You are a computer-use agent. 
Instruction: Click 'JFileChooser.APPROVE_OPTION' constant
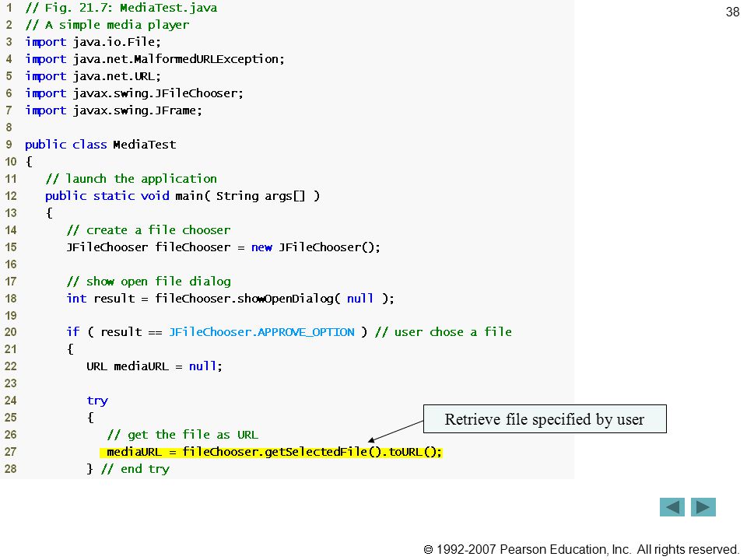(261, 332)
